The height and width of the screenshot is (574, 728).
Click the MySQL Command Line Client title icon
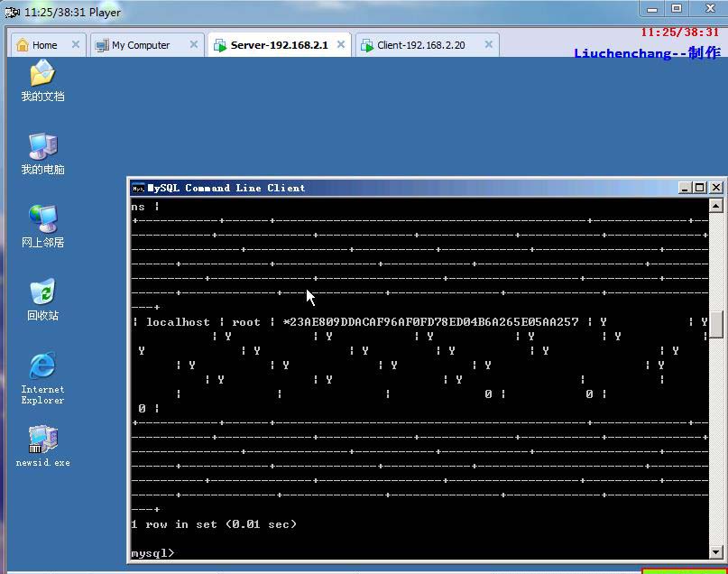tap(138, 188)
